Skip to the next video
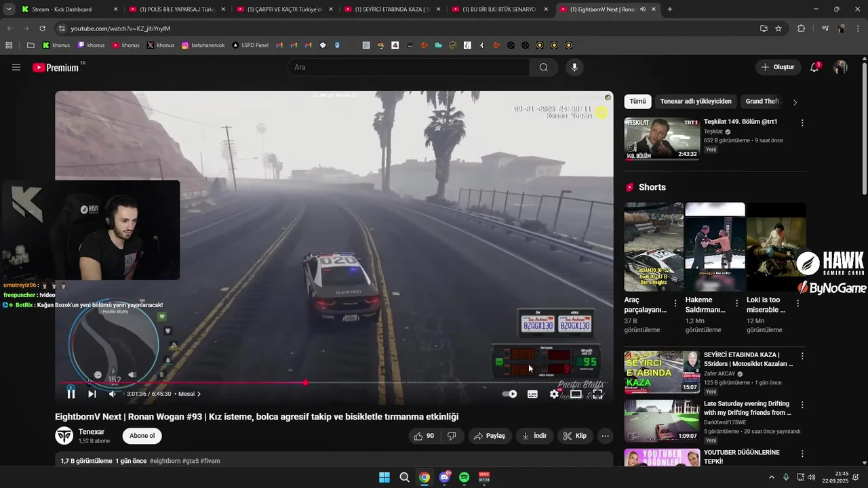Screen dimensions: 868x488 92,394
